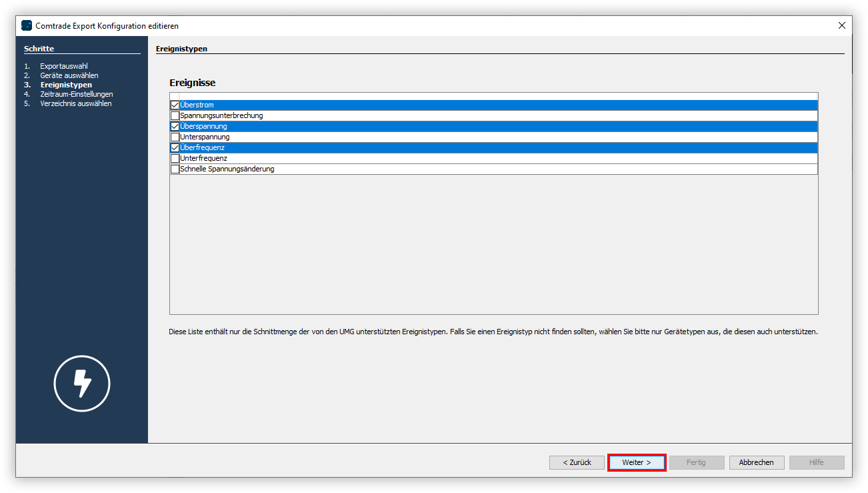Open the Hilfe help button
This screenshot has height=493, width=868.
(816, 462)
